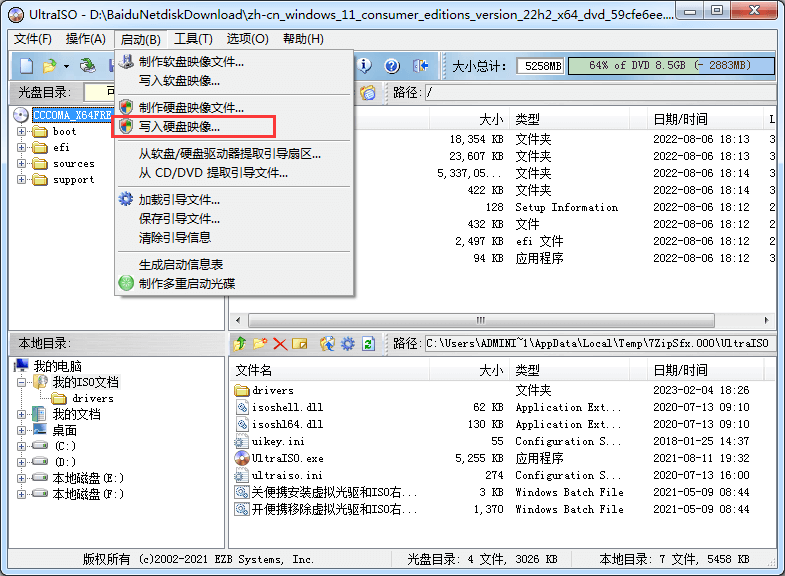Viewport: 785px width, 576px height.
Task: Expand the sources folder tree node
Action: [23, 164]
